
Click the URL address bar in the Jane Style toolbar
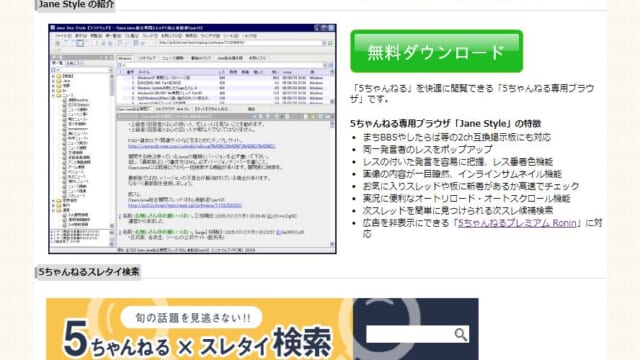[x=241, y=43]
